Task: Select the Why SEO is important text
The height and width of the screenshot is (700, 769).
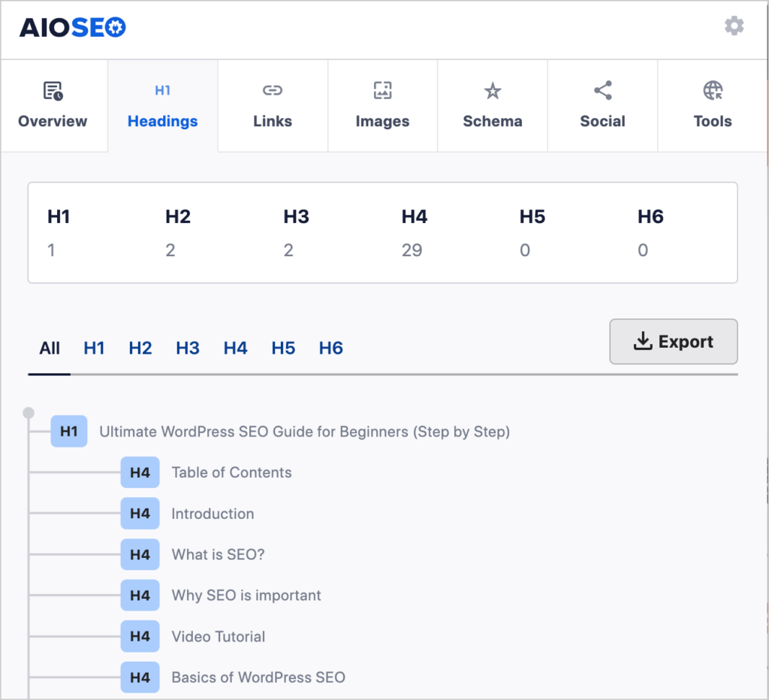Action: point(246,596)
